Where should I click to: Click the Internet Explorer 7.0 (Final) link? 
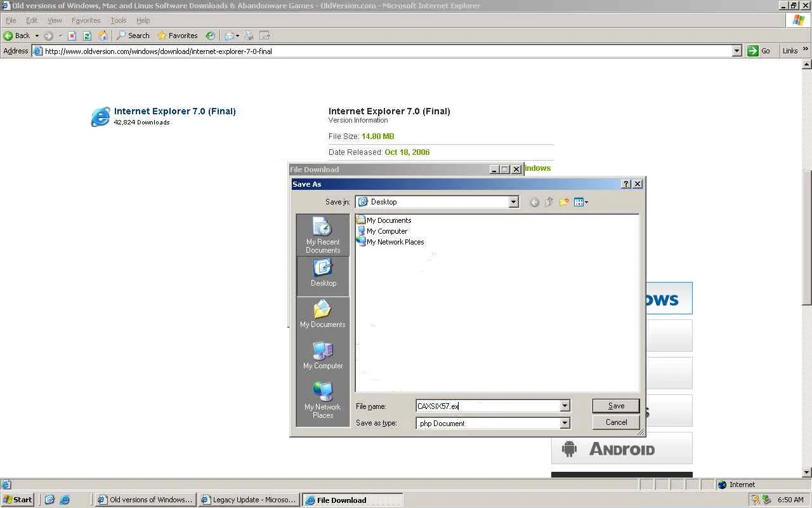click(x=175, y=111)
